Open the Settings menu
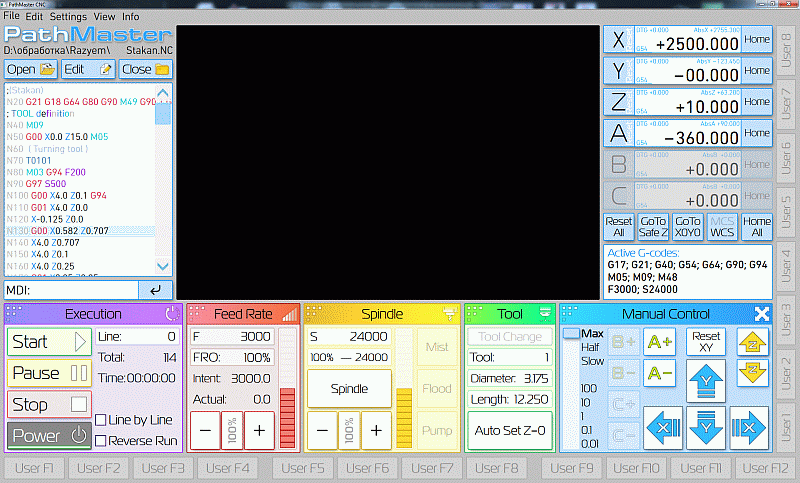The width and height of the screenshot is (800, 483). (68, 16)
